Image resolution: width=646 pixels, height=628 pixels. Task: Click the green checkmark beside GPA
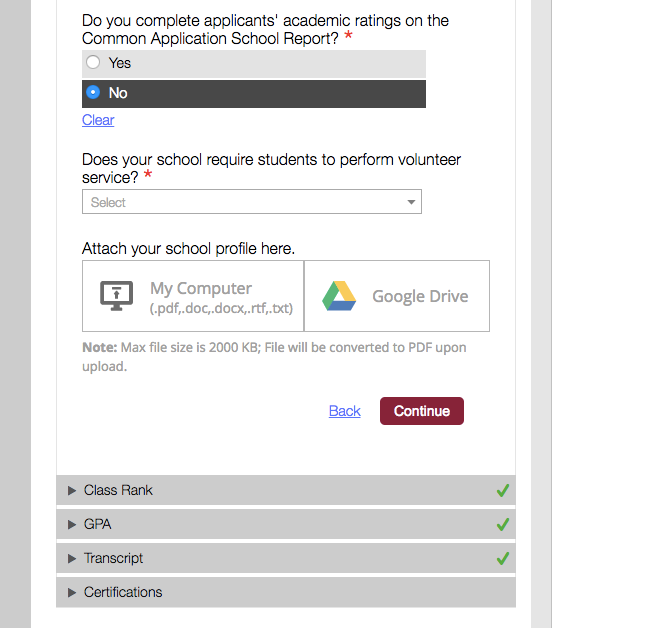(x=503, y=524)
